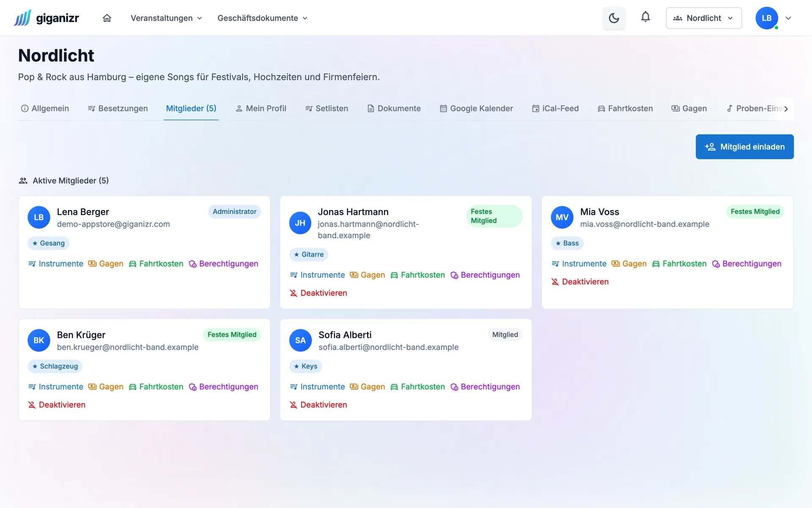This screenshot has width=812, height=508.
Task: Click the BK avatar of Ben Krüger
Action: (x=39, y=340)
